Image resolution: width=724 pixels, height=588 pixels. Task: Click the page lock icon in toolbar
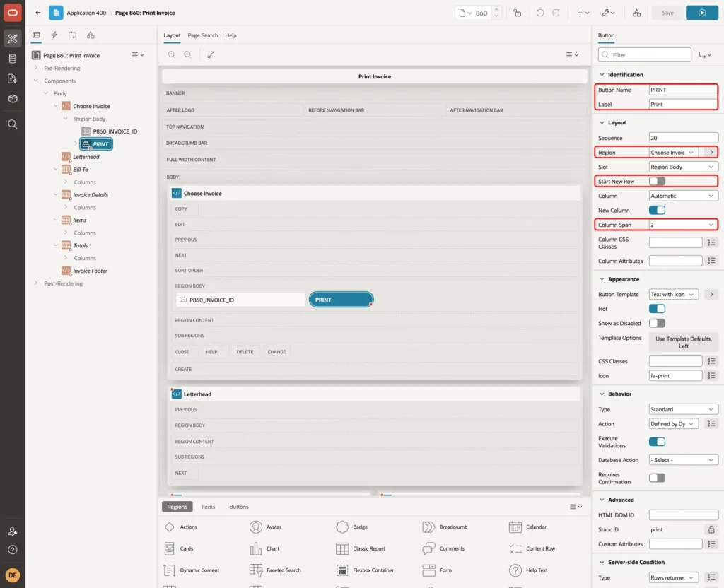(x=517, y=13)
